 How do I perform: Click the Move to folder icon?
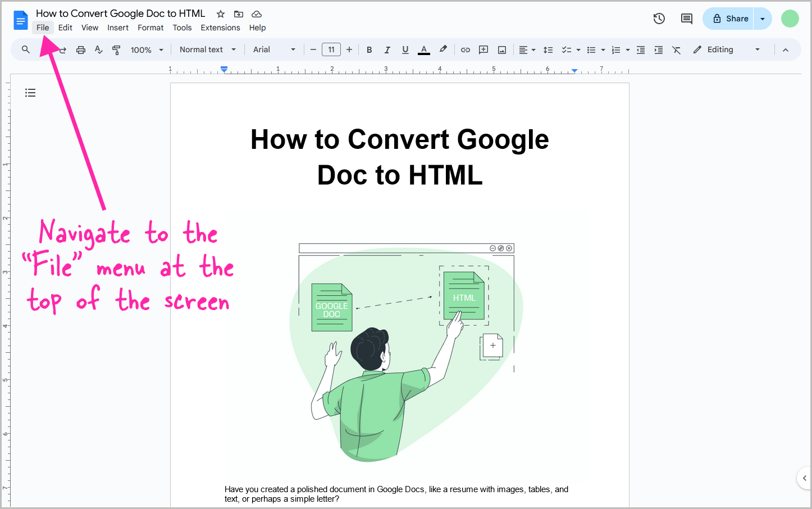point(239,14)
